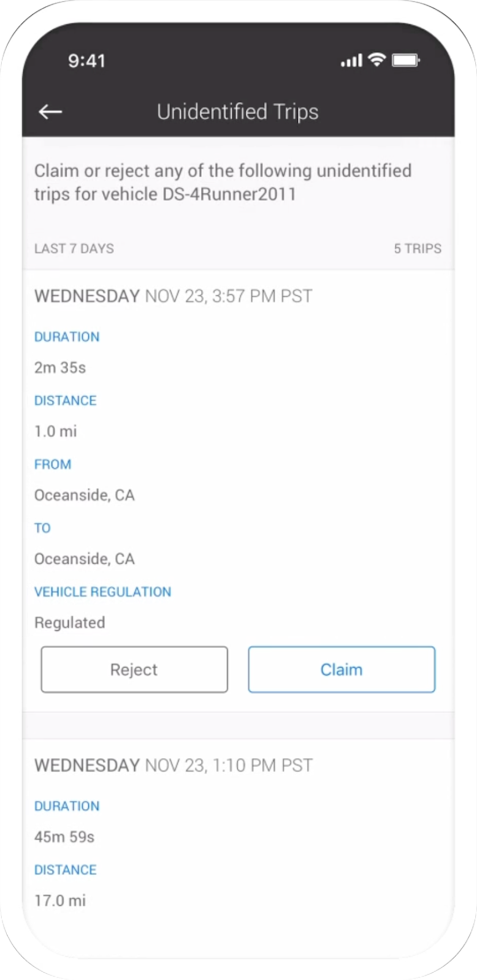
Task: Tap the VEHICLE REGULATION label
Action: 103,592
